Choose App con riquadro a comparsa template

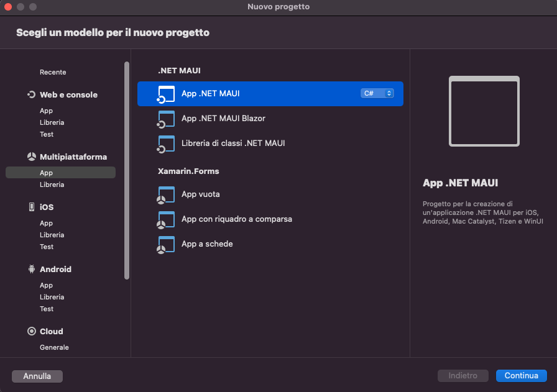270,219
